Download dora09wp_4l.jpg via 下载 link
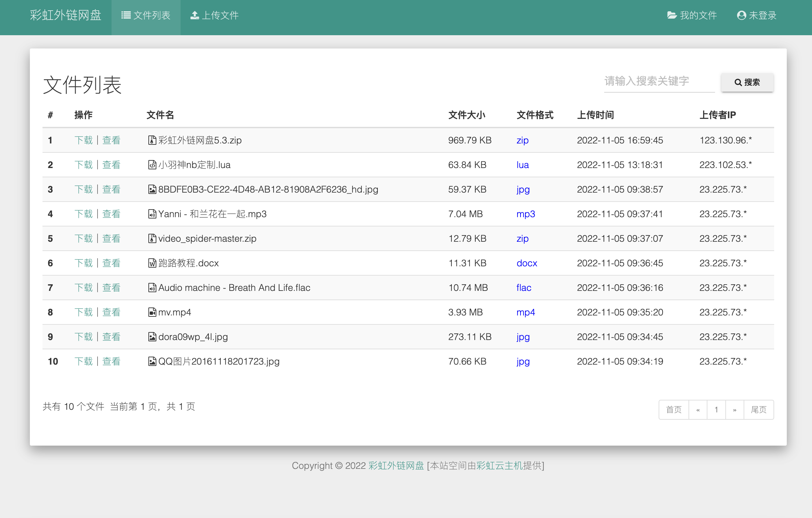The image size is (812, 518). (84, 337)
